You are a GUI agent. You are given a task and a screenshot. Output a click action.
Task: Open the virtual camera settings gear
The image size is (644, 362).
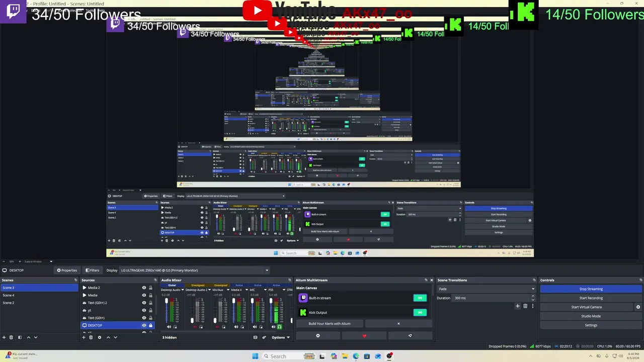coord(638,307)
